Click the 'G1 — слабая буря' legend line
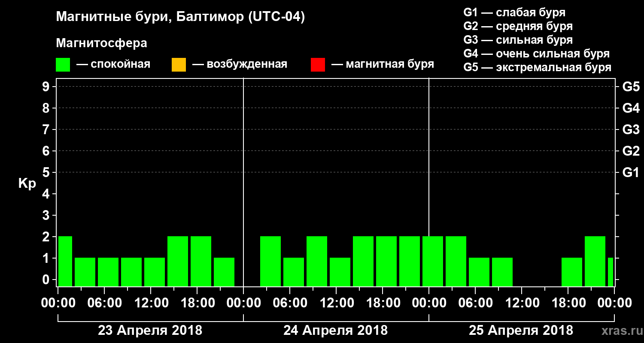Image resolution: width=644 pixels, height=343 pixels. click(x=514, y=13)
